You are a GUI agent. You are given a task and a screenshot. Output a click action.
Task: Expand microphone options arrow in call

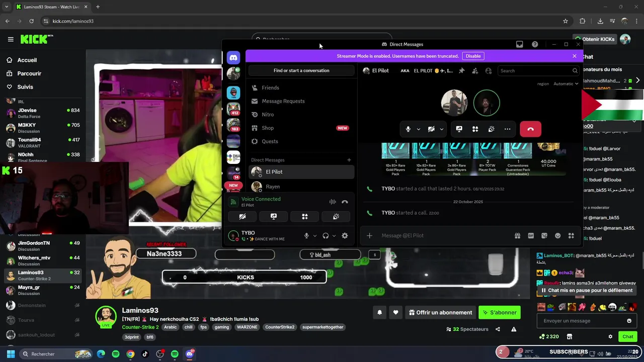click(418, 129)
